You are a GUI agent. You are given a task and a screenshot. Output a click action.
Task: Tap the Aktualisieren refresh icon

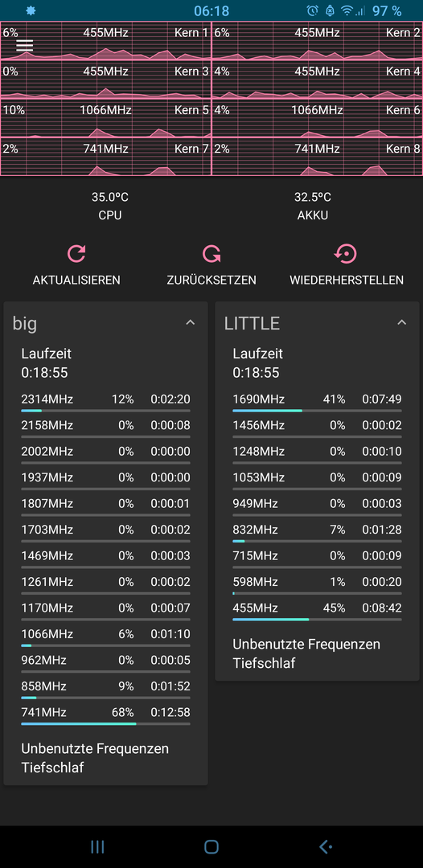[x=76, y=253]
